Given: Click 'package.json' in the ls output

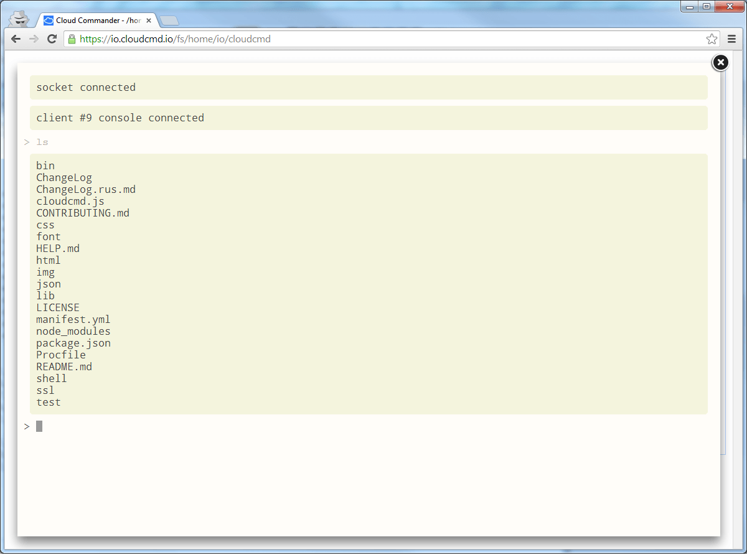Looking at the screenshot, I should coord(73,343).
